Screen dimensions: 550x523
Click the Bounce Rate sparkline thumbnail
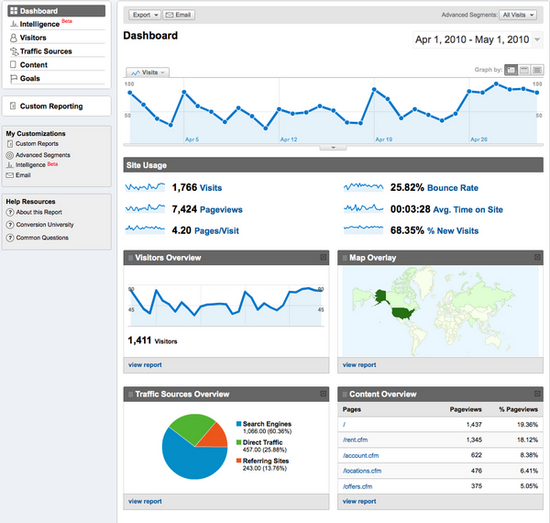coord(363,187)
